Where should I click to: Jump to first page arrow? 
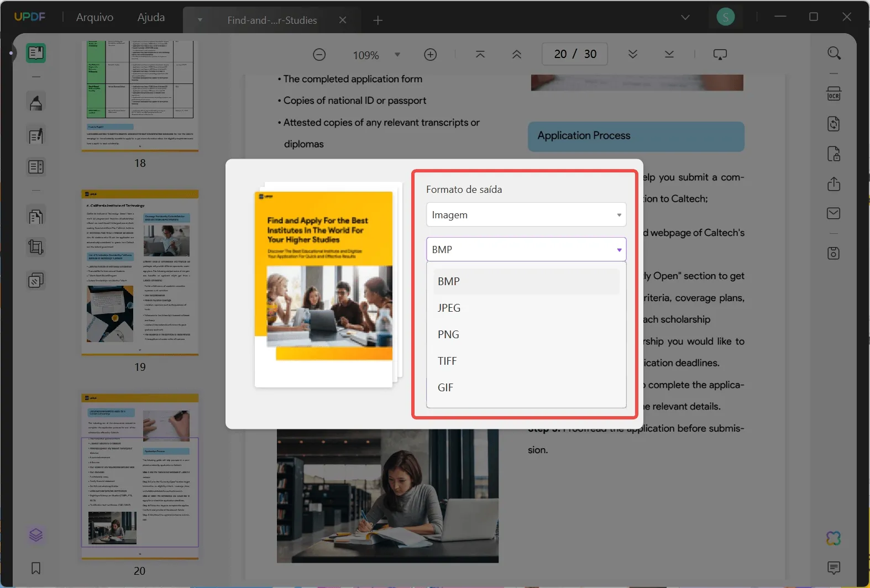point(480,54)
